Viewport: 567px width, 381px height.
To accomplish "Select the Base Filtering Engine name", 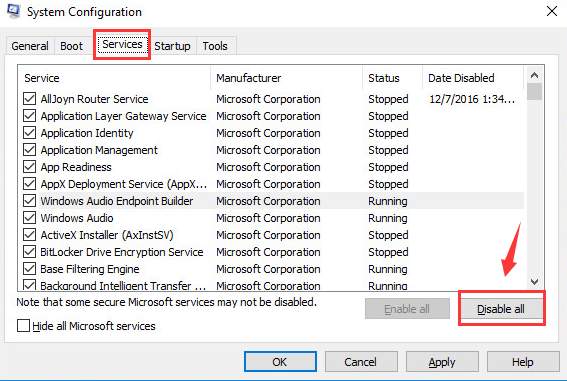I will (x=90, y=269).
